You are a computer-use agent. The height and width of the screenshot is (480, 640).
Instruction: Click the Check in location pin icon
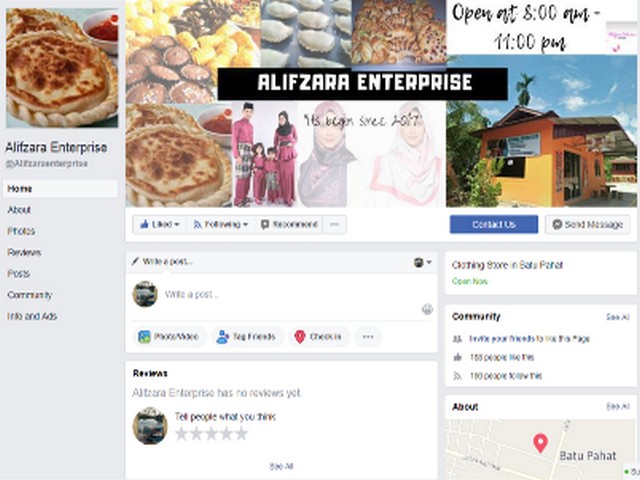[300, 337]
